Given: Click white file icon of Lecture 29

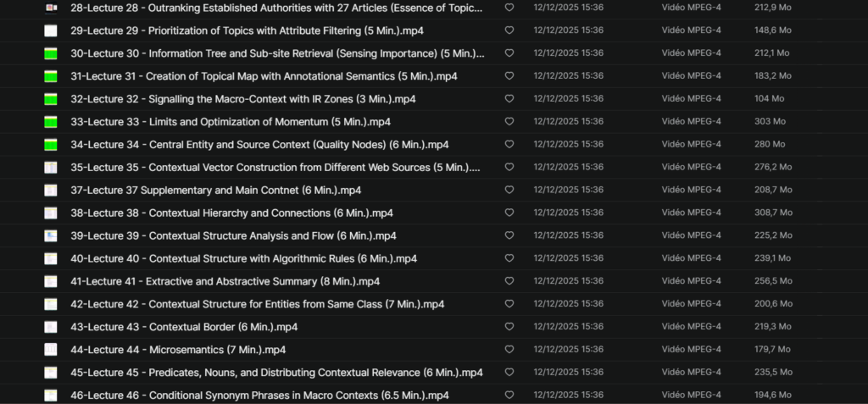Looking at the screenshot, I should point(51,30).
